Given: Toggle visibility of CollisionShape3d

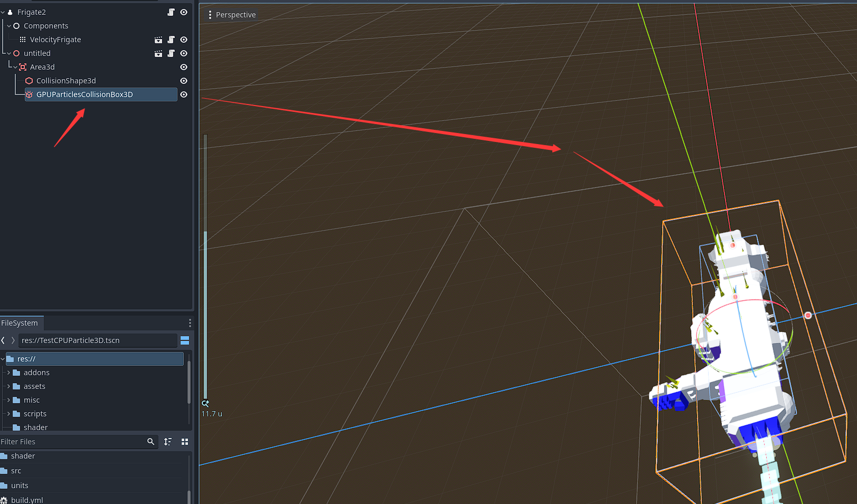Looking at the screenshot, I should tap(184, 81).
